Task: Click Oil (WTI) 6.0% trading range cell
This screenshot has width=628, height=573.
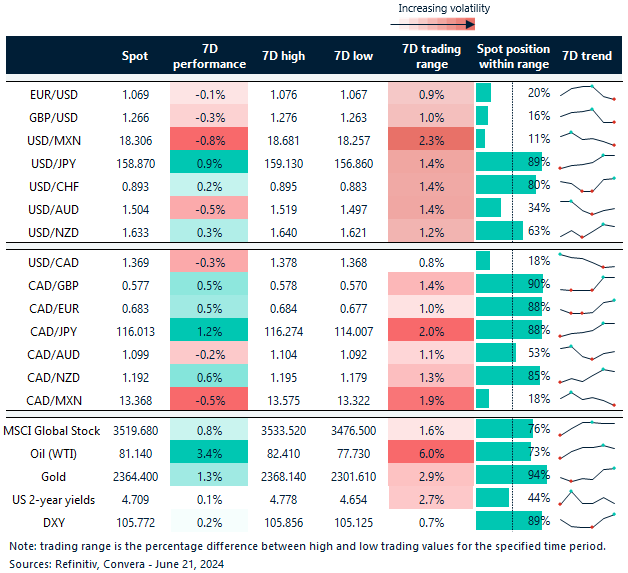Action: (430, 452)
